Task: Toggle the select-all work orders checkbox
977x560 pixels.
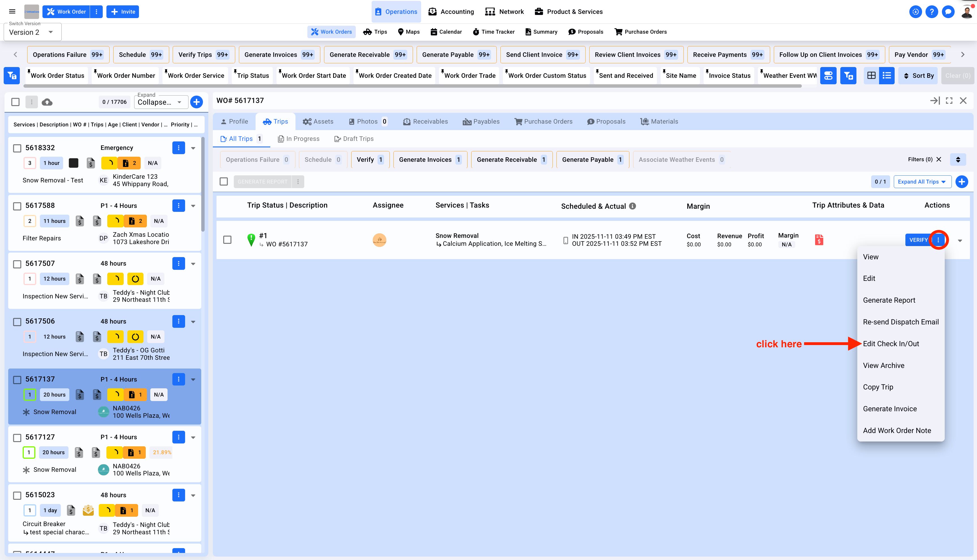Action: [x=15, y=102]
